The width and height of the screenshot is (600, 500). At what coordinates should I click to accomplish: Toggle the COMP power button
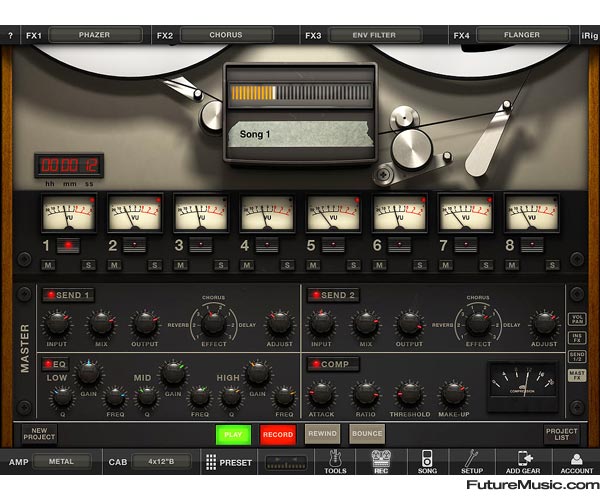(333, 364)
